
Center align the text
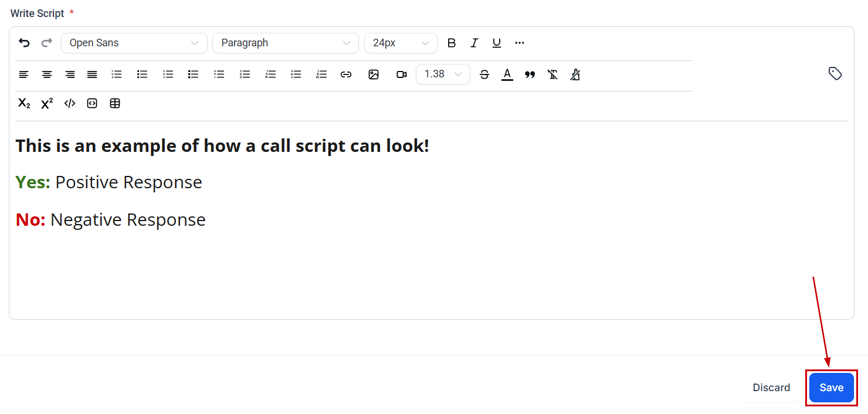coord(47,74)
